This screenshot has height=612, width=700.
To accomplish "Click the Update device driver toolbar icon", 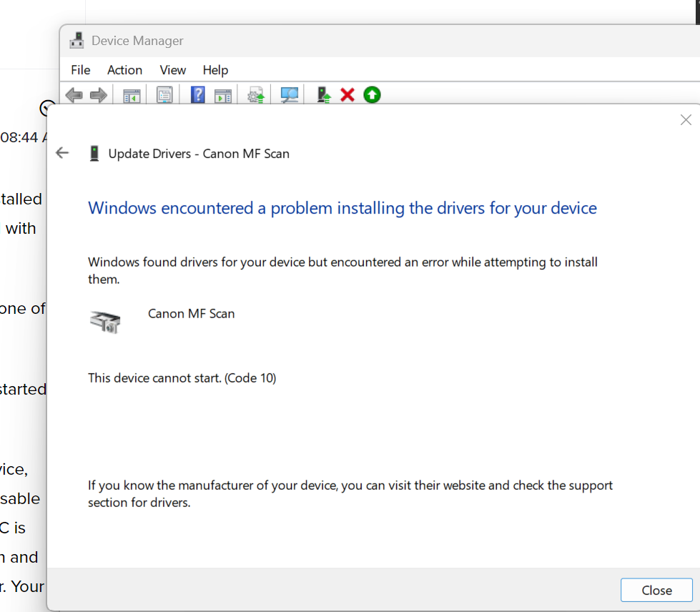I will pos(256,94).
